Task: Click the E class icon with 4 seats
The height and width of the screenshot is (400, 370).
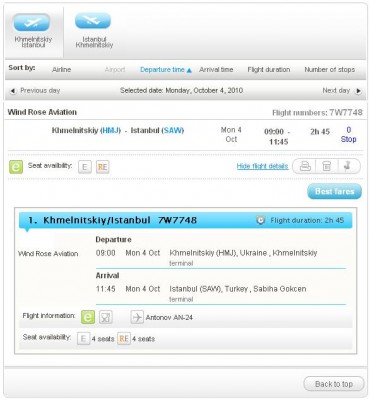Action: click(83, 339)
